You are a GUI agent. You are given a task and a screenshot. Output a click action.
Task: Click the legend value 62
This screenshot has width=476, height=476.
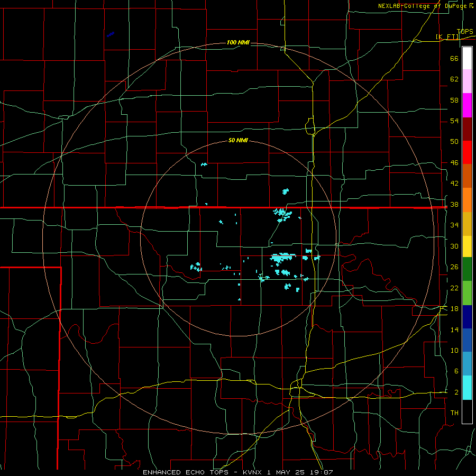[454, 79]
